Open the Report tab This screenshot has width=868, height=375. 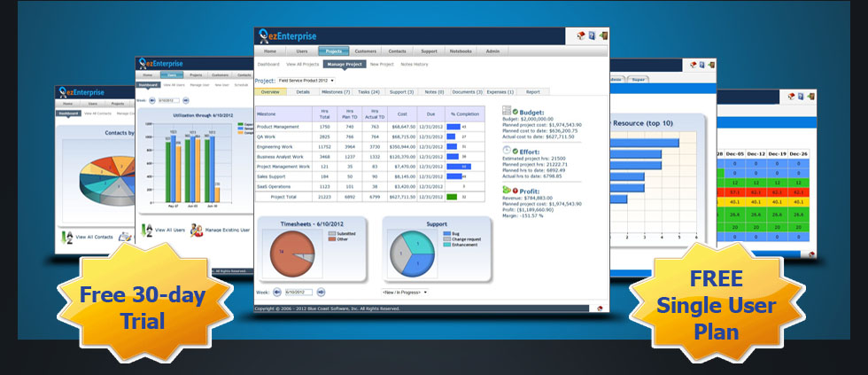click(532, 92)
